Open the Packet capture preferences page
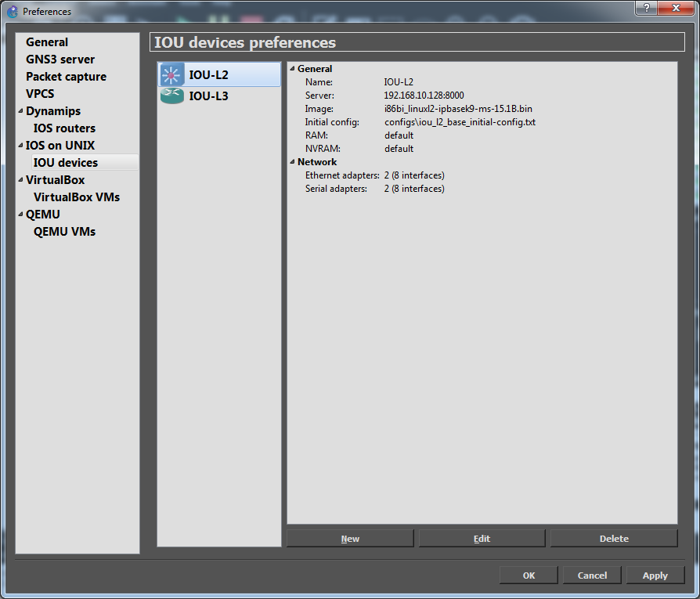The image size is (700, 599). click(66, 77)
